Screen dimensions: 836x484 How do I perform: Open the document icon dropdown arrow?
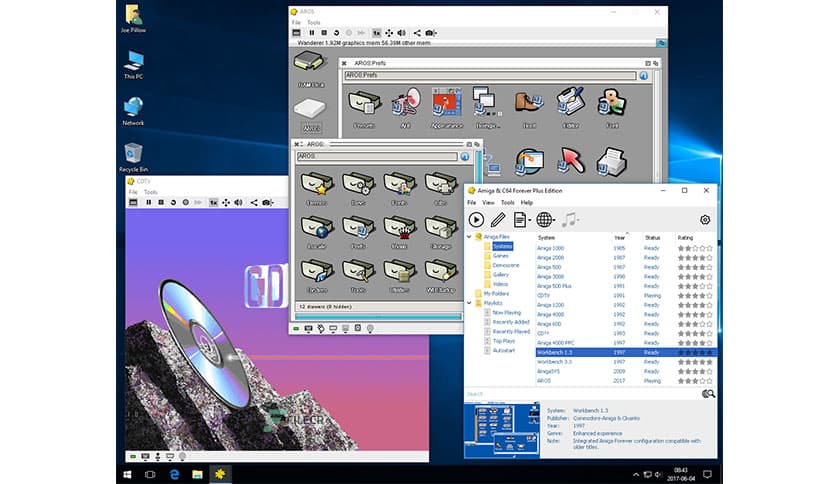click(x=529, y=220)
